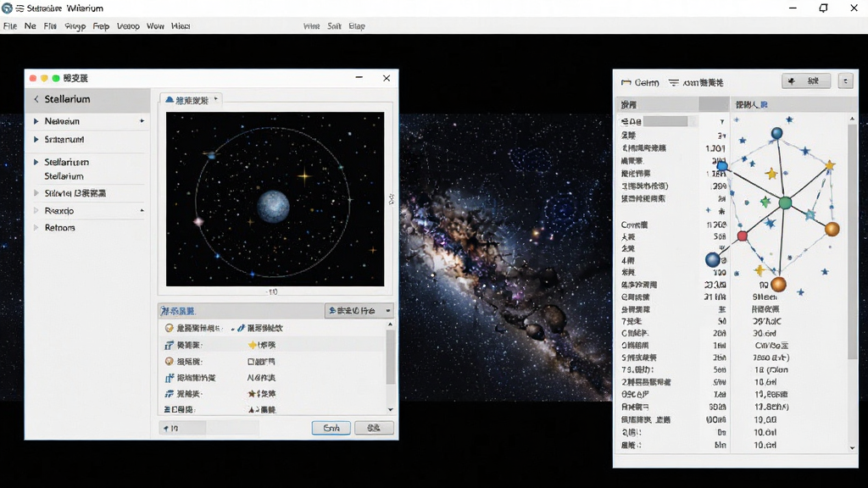Expand the Neiwaiun tree item
Viewport: 868px width, 488px height.
coord(36,121)
